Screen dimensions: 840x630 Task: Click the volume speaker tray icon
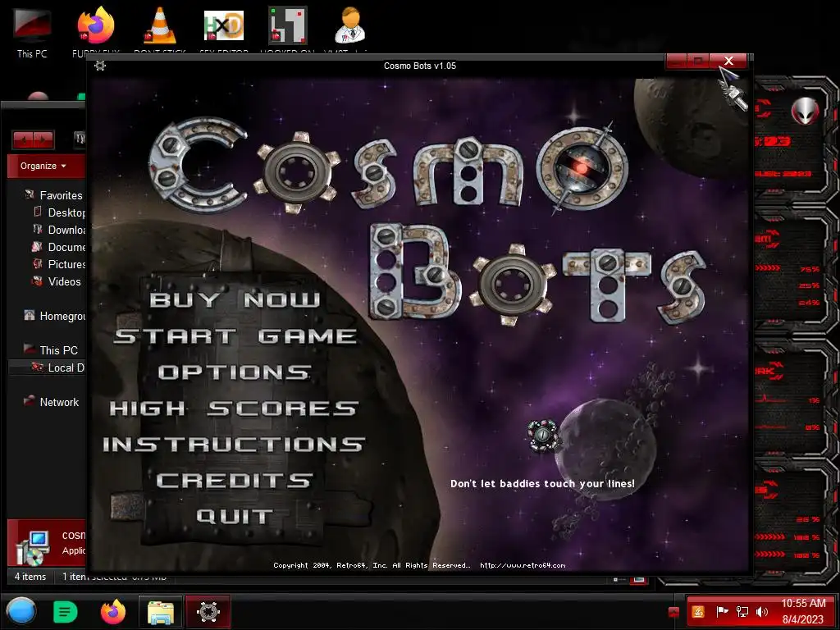pyautogui.click(x=761, y=612)
